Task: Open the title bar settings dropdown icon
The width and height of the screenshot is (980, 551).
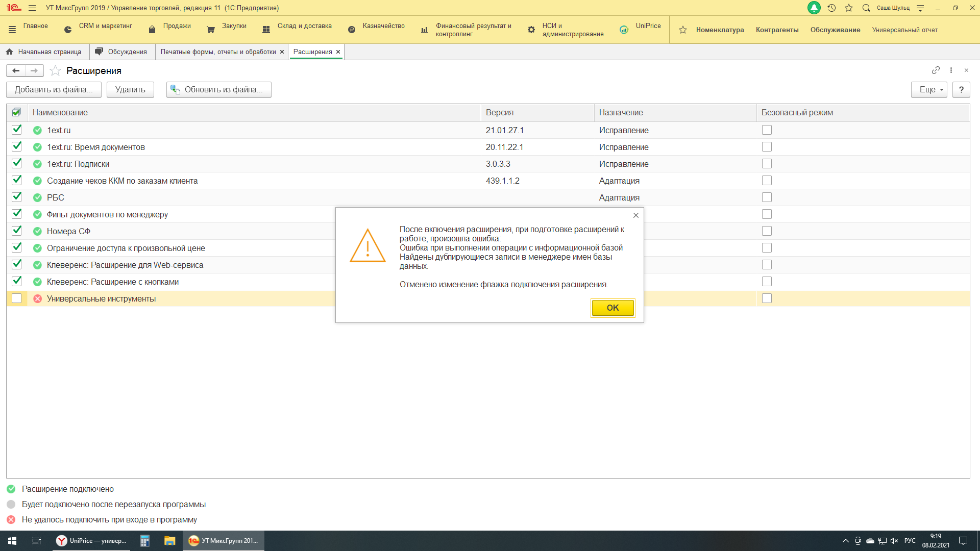Action: pos(920,8)
